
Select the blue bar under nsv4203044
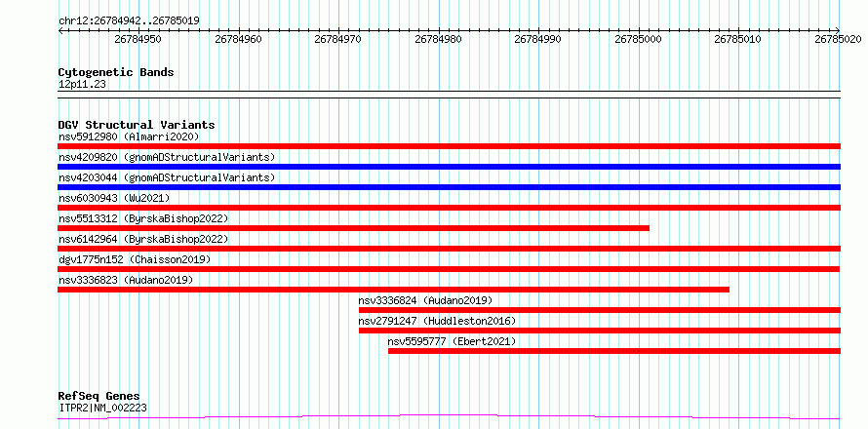click(x=449, y=187)
